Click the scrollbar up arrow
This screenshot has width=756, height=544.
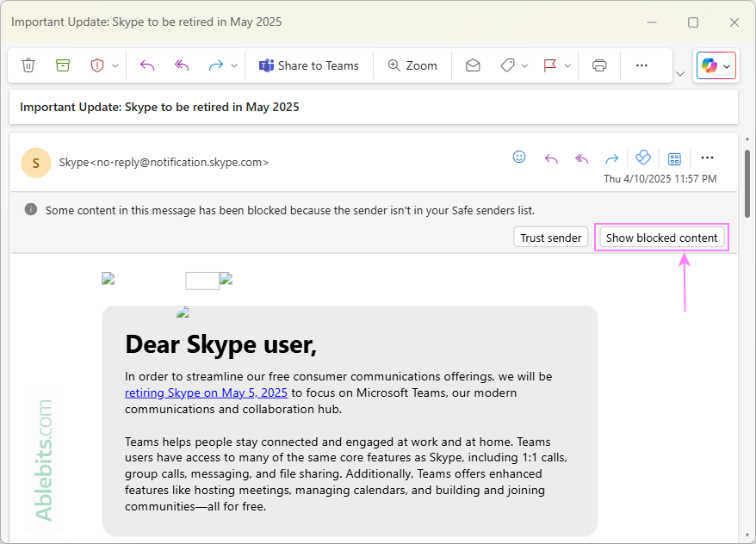pyautogui.click(x=747, y=139)
